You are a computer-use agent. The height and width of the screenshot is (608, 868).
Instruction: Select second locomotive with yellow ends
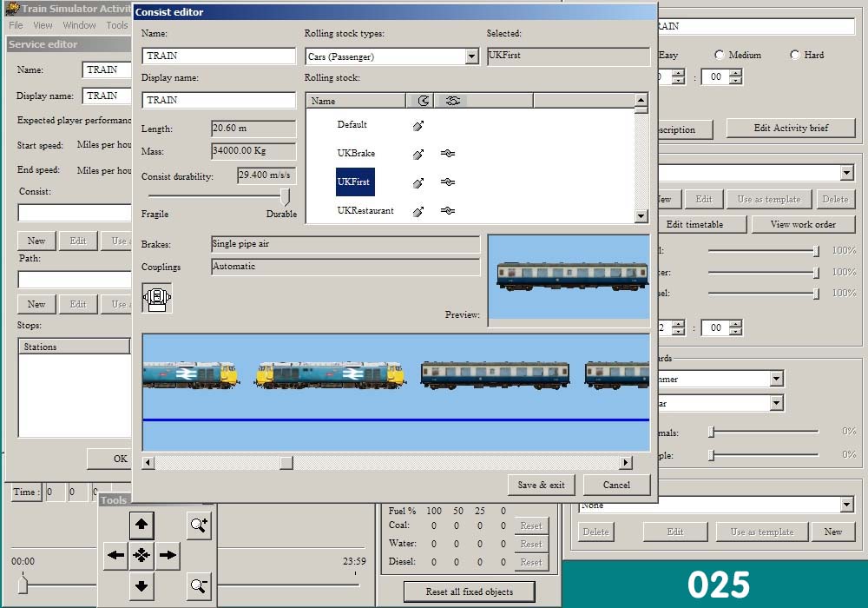coord(330,375)
